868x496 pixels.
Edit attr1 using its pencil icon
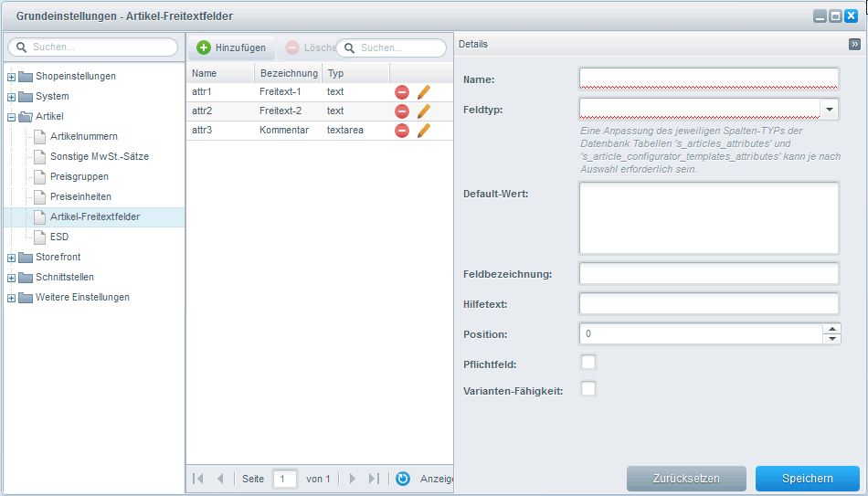coord(424,92)
